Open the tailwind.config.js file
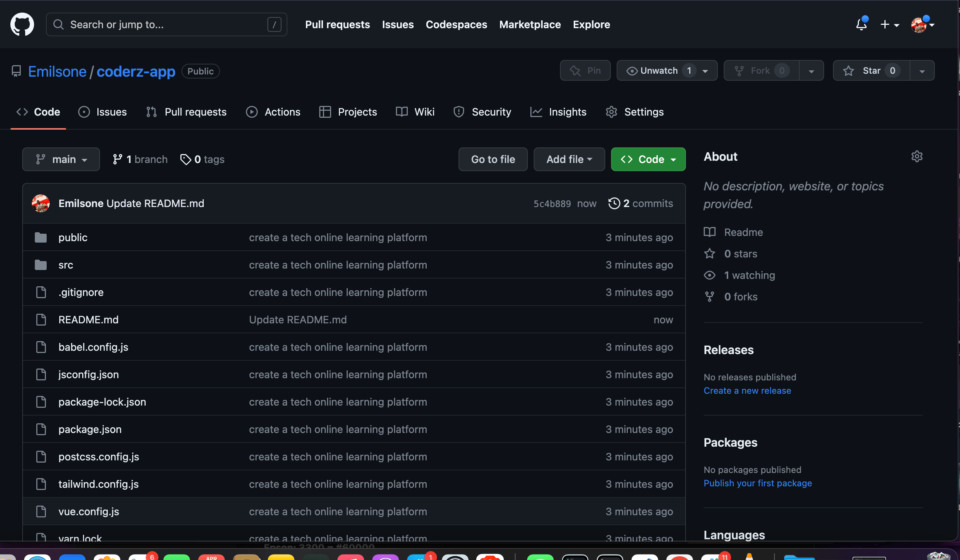 [x=98, y=484]
